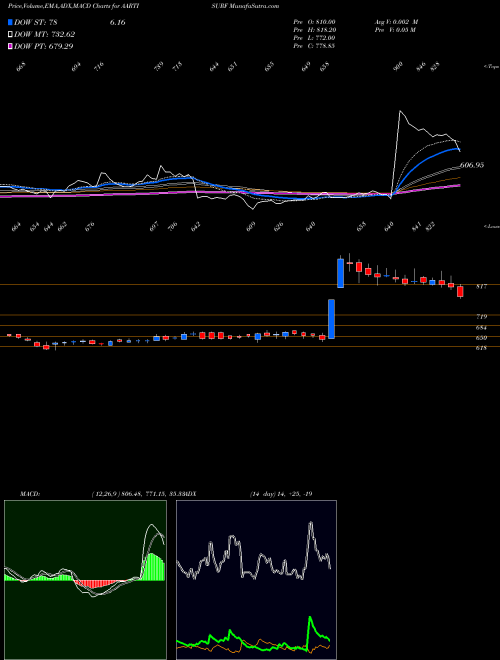Click the 6.16 value in header

(x=117, y=22)
